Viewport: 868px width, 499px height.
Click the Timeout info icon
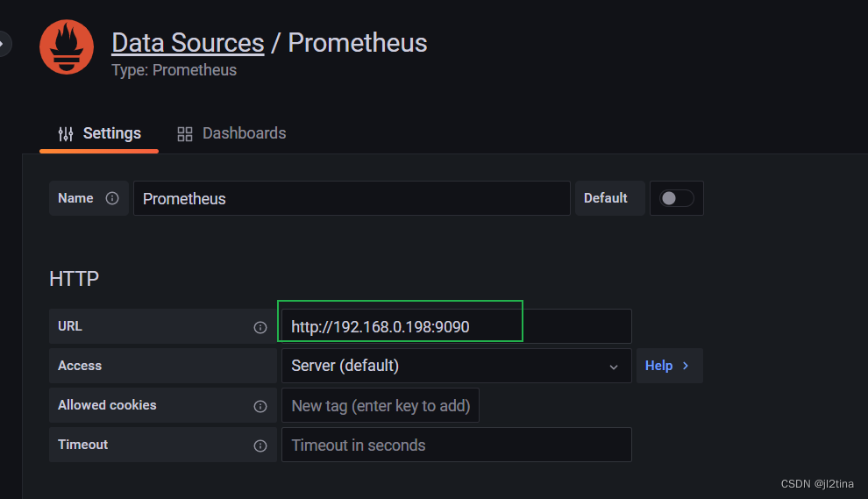coord(260,446)
